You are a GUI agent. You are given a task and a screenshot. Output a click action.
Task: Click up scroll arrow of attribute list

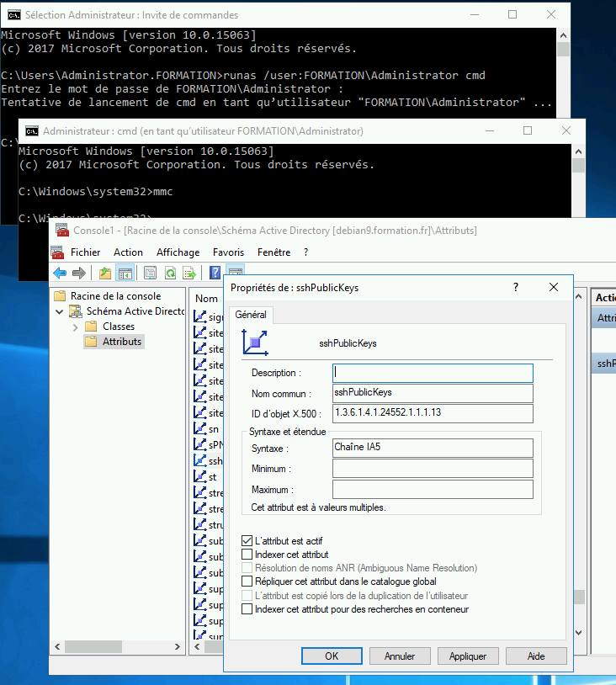tap(579, 296)
